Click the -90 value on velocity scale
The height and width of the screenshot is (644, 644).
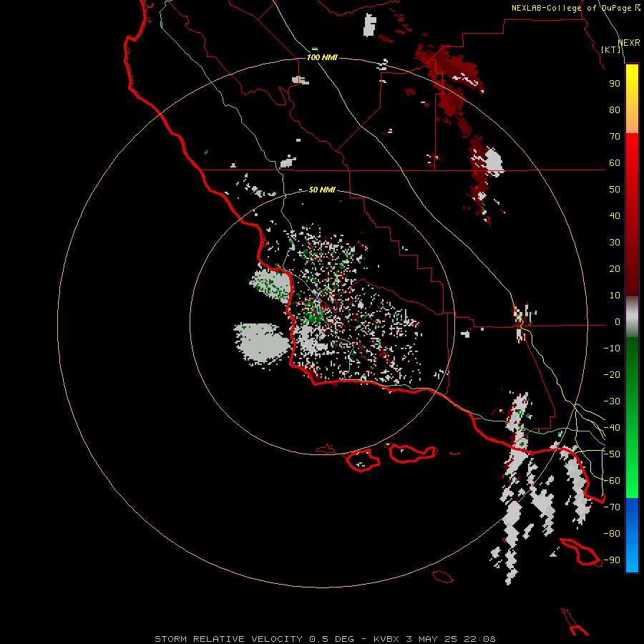pos(612,560)
